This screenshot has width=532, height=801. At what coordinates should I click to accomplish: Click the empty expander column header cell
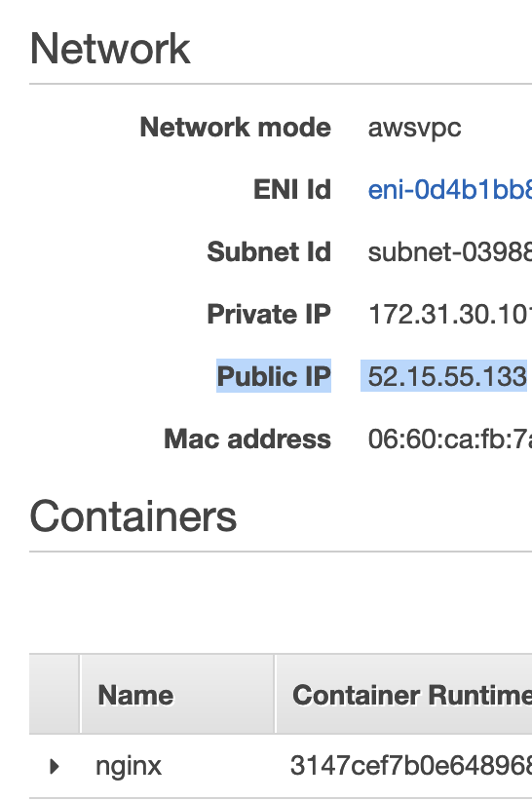[55, 694]
